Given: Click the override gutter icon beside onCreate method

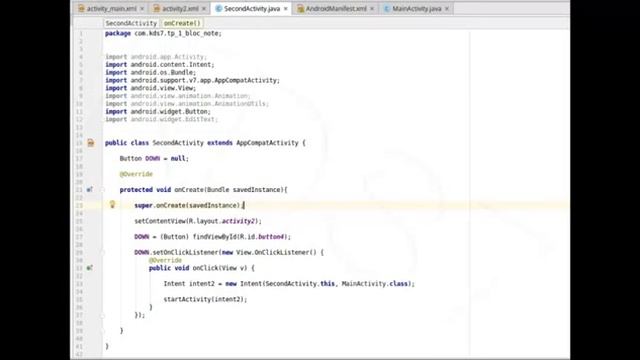Looking at the screenshot, I should click(x=89, y=190).
